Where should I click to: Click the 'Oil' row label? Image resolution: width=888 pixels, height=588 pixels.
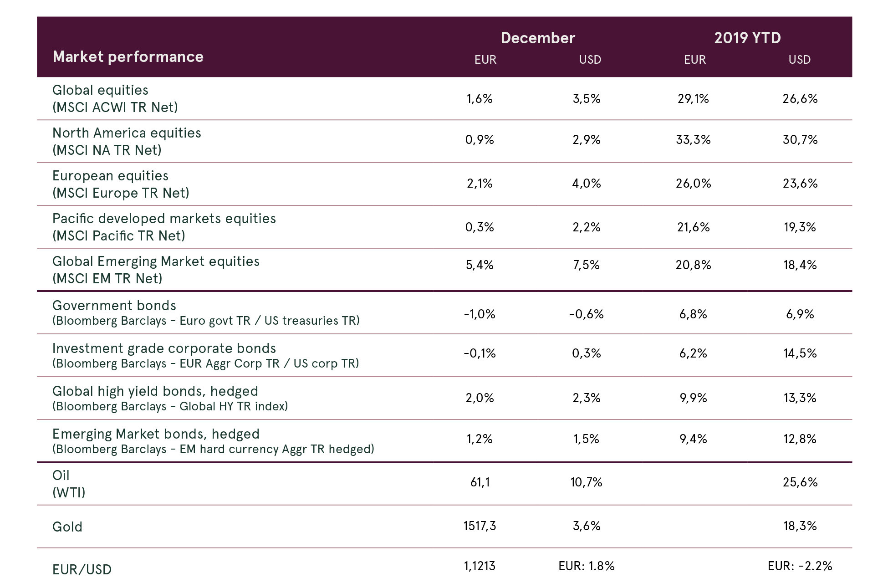click(61, 476)
